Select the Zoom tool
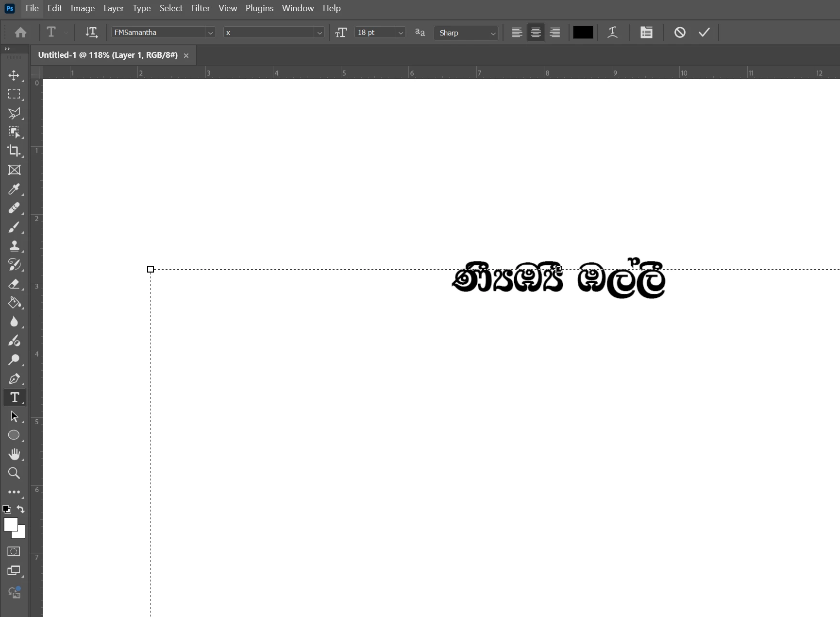Screen dimensions: 840x617 pyautogui.click(x=14, y=473)
